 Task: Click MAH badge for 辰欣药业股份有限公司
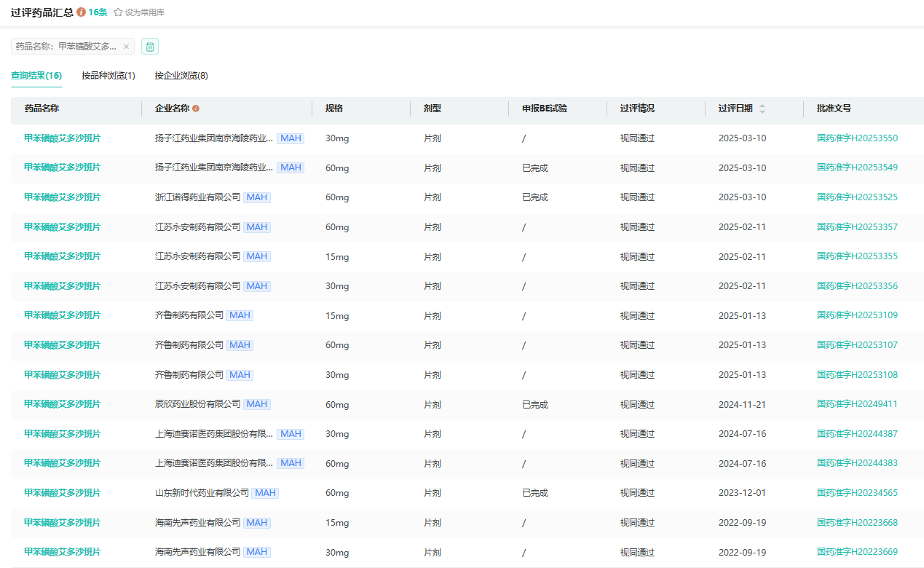pos(257,404)
